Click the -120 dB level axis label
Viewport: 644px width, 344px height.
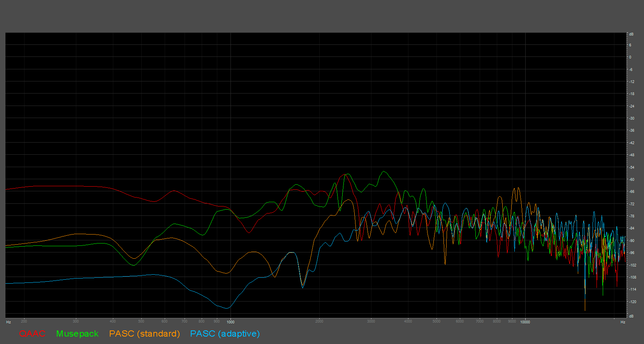click(632, 302)
